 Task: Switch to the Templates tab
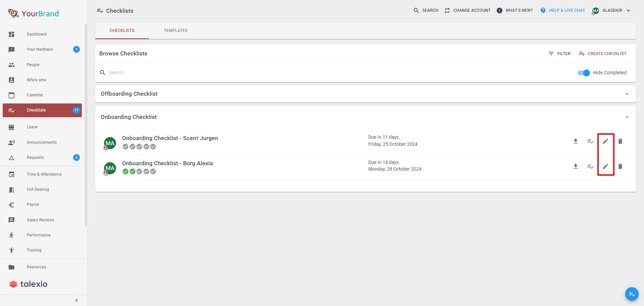[x=176, y=31]
